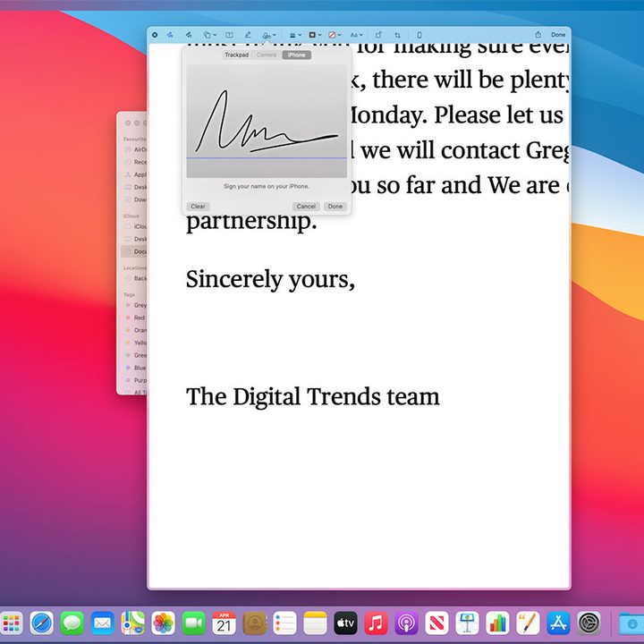
Task: Open the Shape Style line thickness dropdown
Action: pos(295,35)
